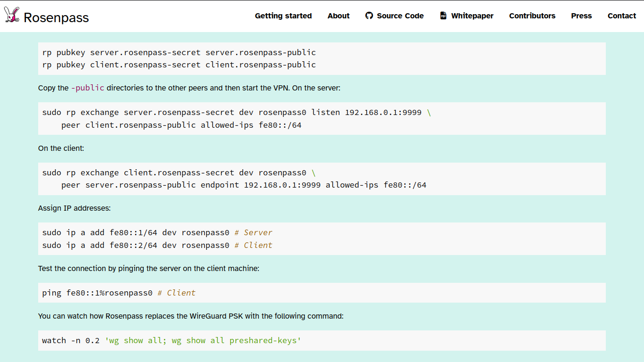Open the Rosenpass site title link

56,17
